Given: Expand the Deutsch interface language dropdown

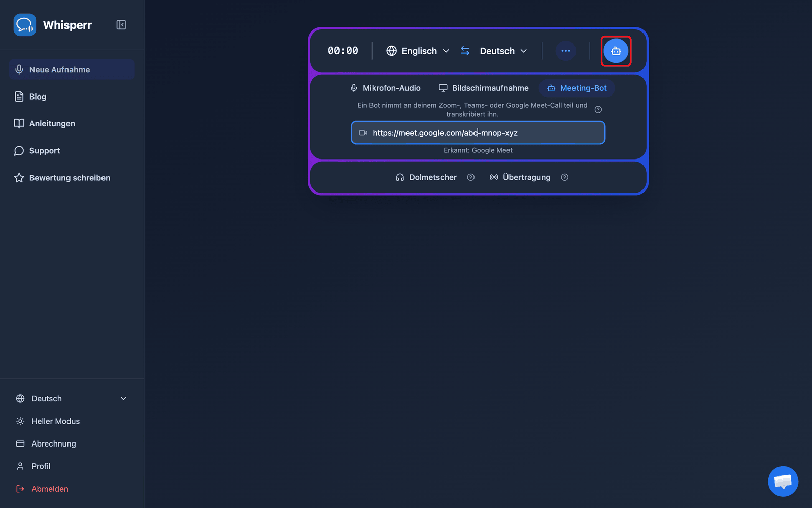Looking at the screenshot, I should tap(72, 399).
